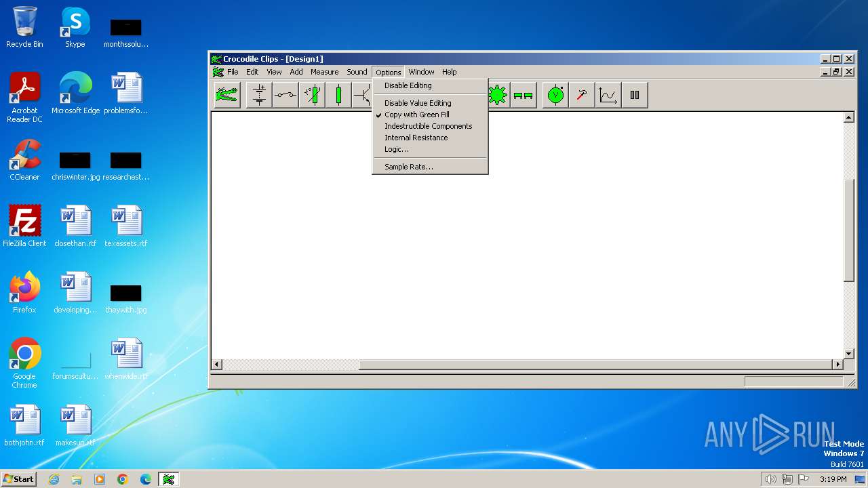Select the transistor component tool

coord(362,95)
